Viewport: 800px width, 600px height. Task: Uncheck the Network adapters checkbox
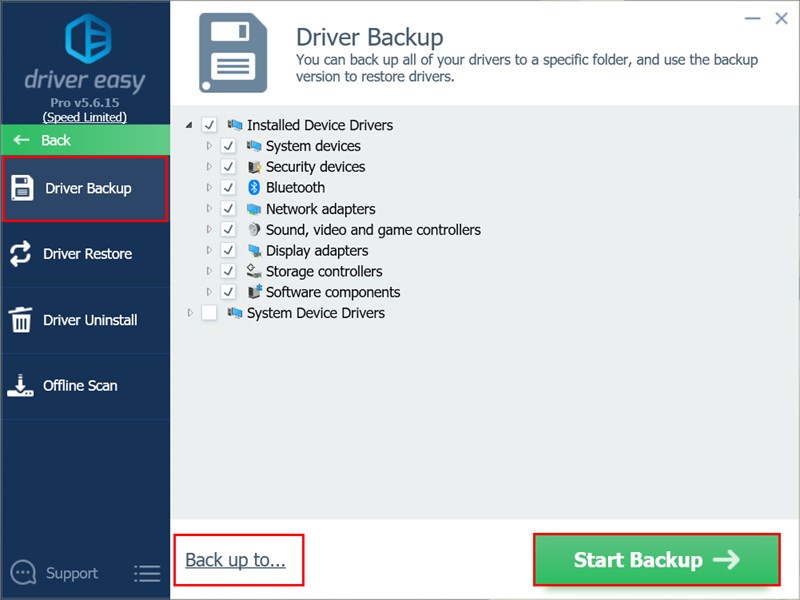pos(228,209)
